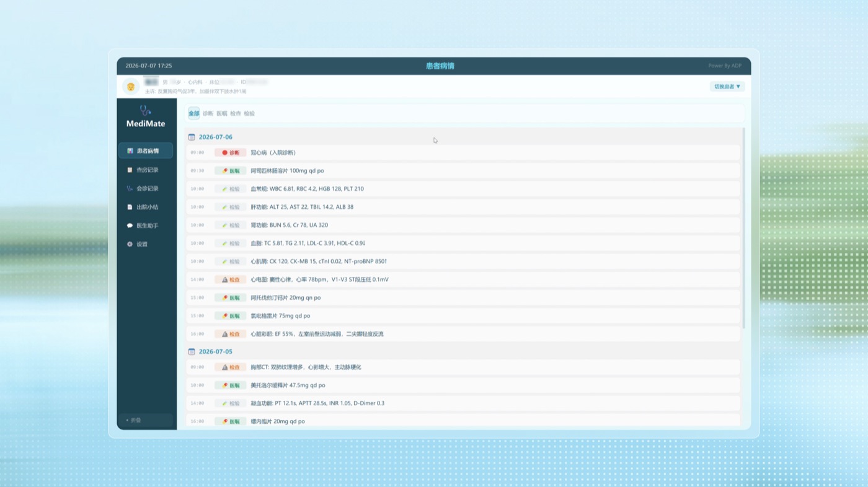
Task: Open 出院小结 in the sidebar
Action: point(146,207)
